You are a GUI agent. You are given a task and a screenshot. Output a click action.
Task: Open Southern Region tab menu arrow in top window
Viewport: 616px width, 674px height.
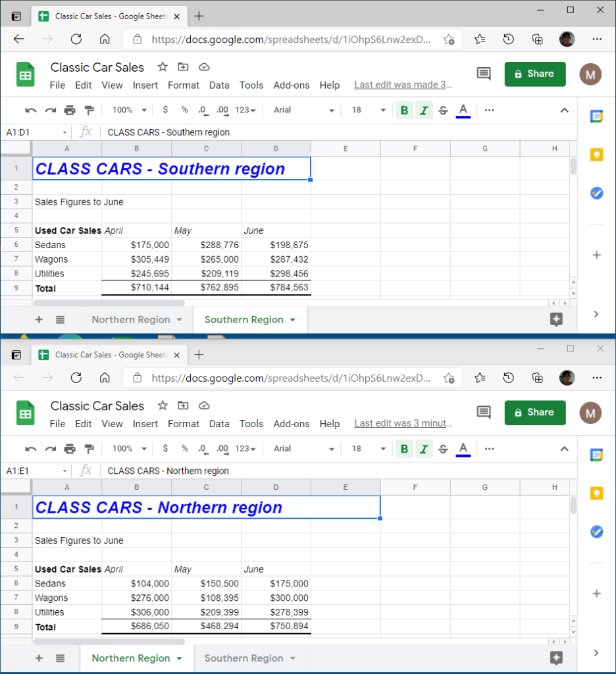click(x=293, y=320)
